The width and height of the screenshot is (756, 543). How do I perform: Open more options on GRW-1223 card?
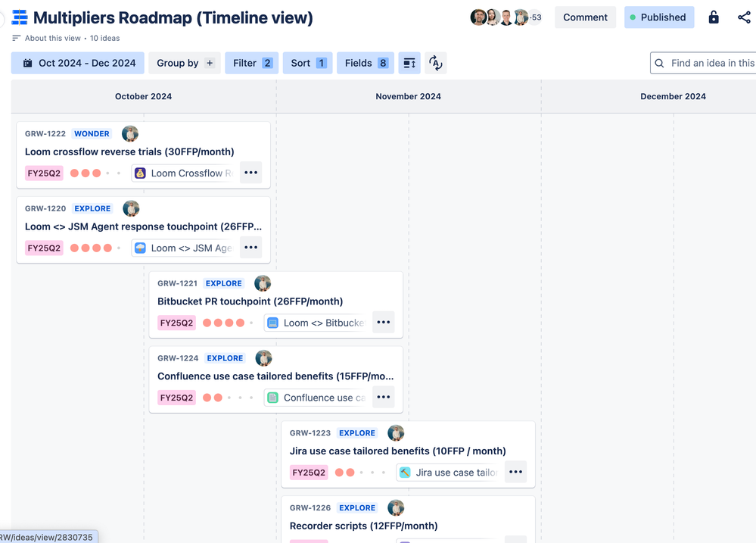(x=515, y=472)
